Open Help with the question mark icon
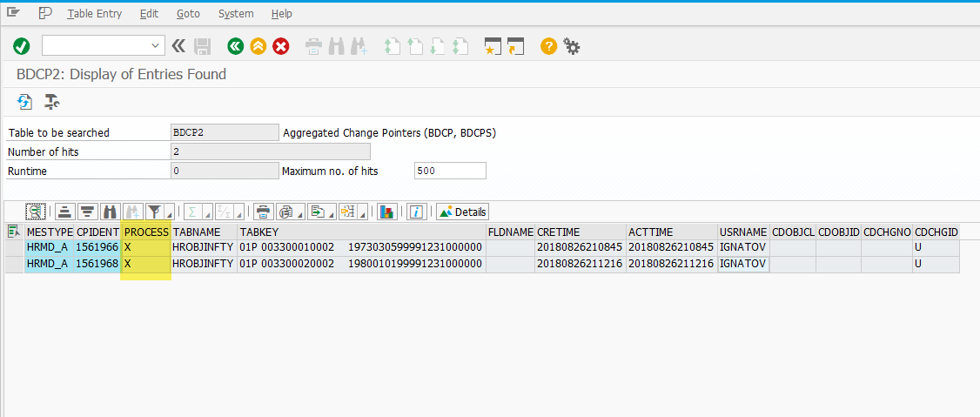 click(549, 45)
